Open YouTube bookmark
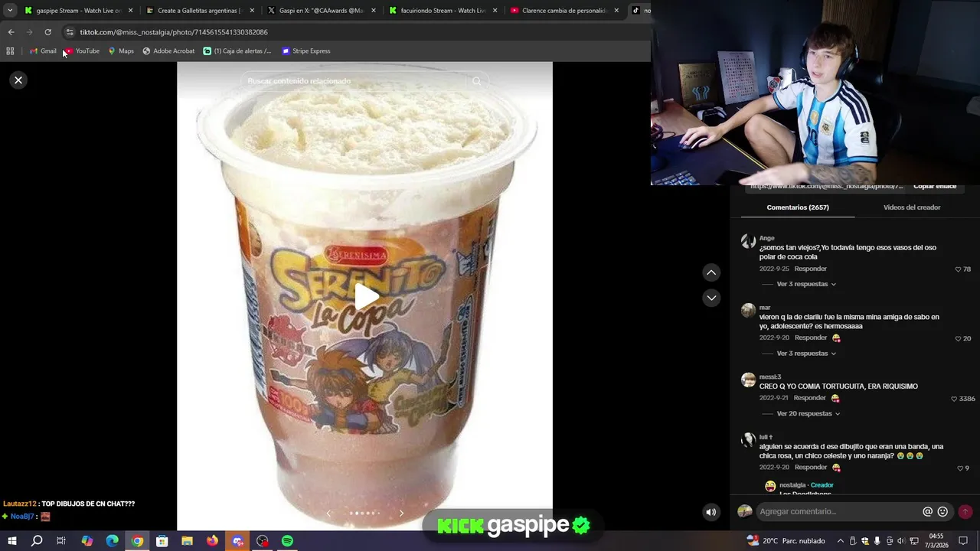The image size is (980, 551). (x=82, y=51)
